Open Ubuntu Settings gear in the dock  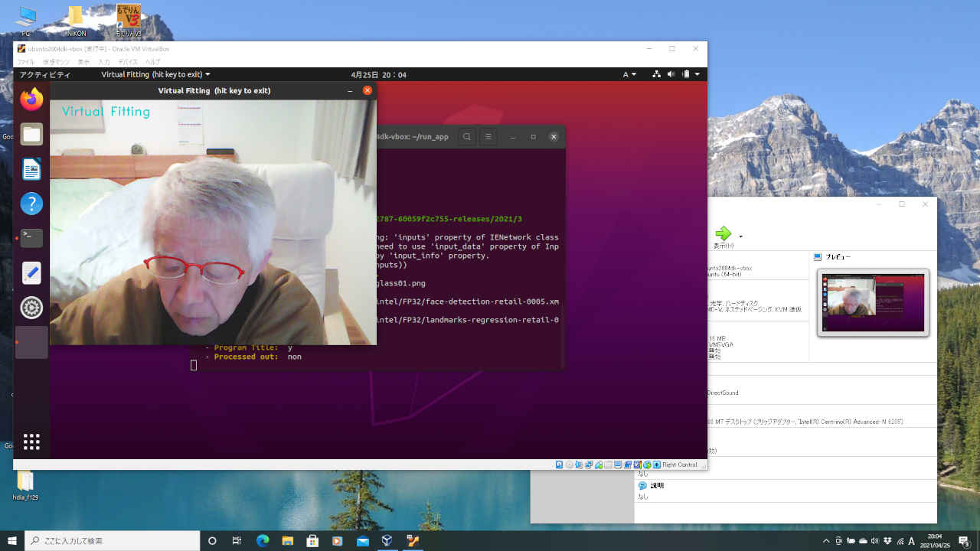tap(31, 308)
